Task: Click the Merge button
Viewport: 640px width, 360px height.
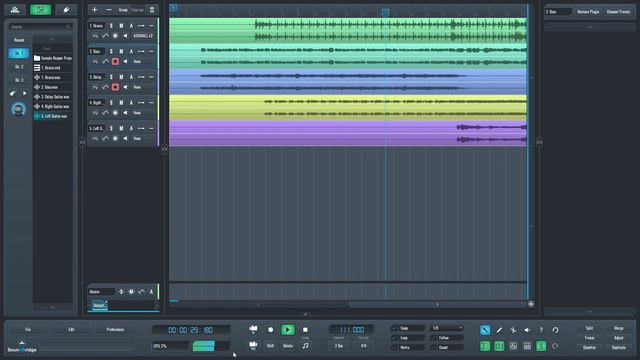Action: tap(619, 328)
